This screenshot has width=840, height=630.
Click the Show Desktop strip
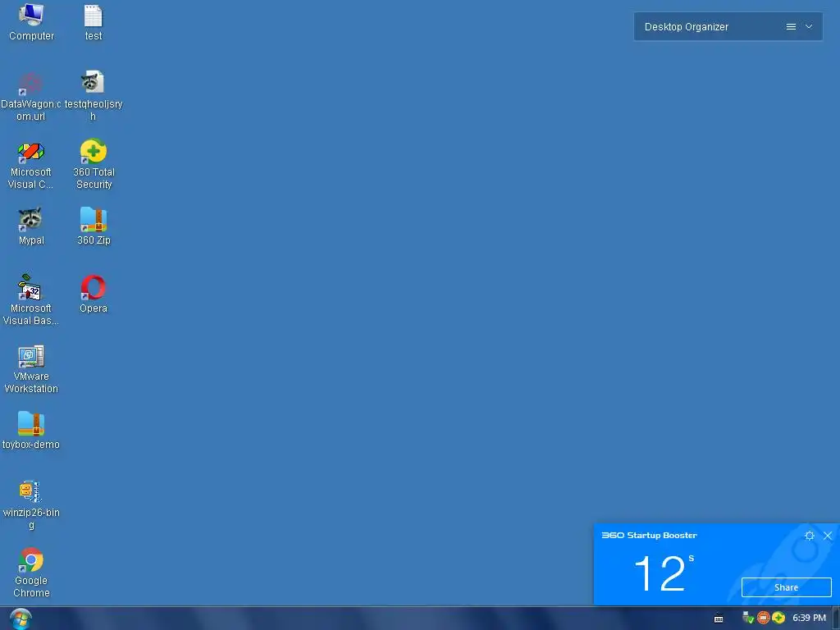click(836, 619)
